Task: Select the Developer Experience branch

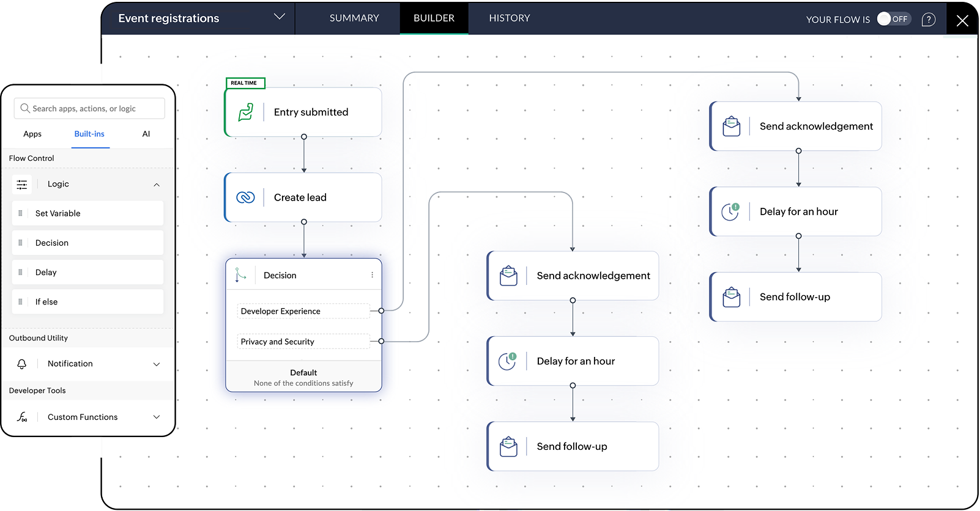Action: (x=303, y=311)
